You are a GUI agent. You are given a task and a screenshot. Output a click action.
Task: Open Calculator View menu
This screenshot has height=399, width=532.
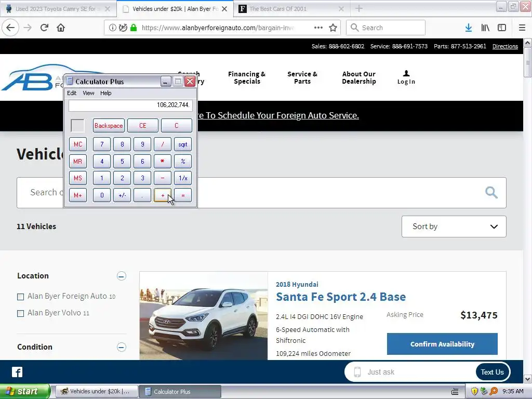coord(88,93)
